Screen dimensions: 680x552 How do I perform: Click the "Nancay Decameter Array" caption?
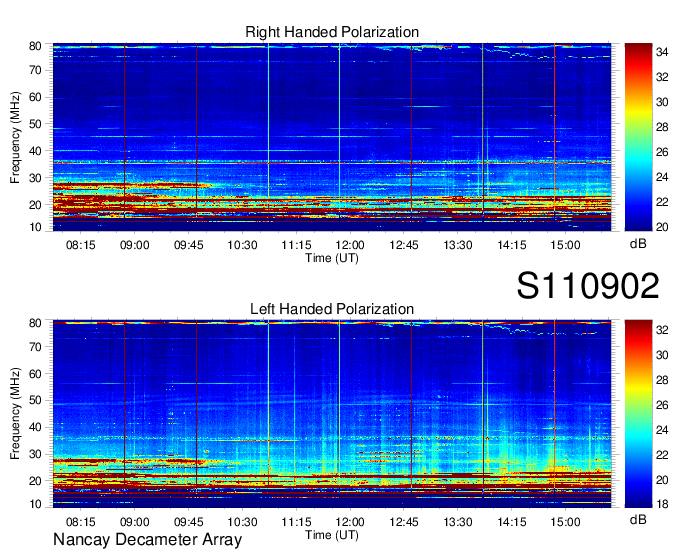click(147, 540)
